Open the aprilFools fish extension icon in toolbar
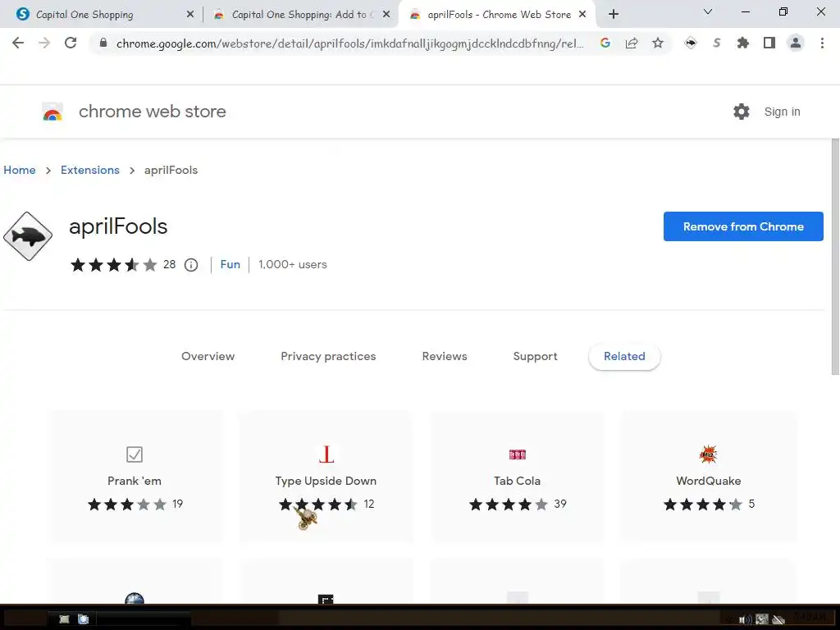Image resolution: width=840 pixels, height=630 pixels. click(x=691, y=43)
